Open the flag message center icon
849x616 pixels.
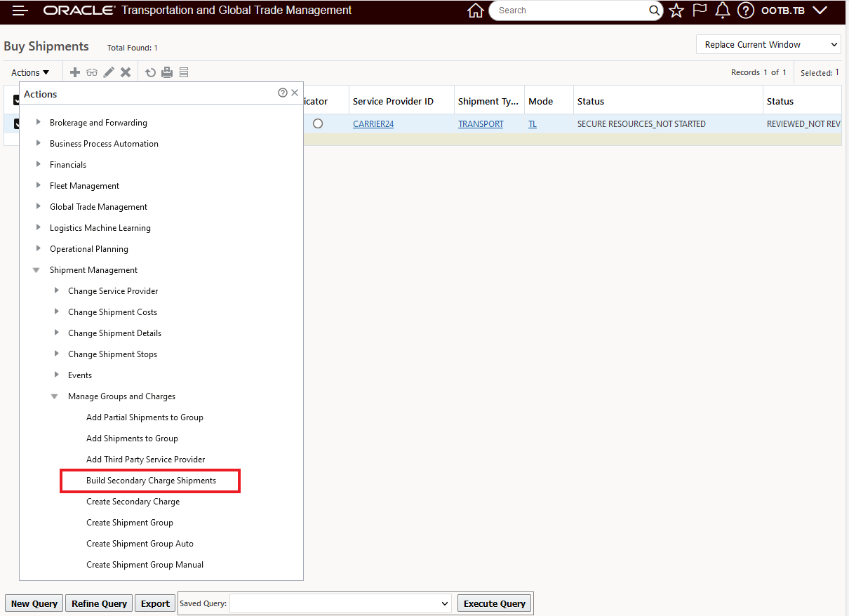pyautogui.click(x=700, y=11)
